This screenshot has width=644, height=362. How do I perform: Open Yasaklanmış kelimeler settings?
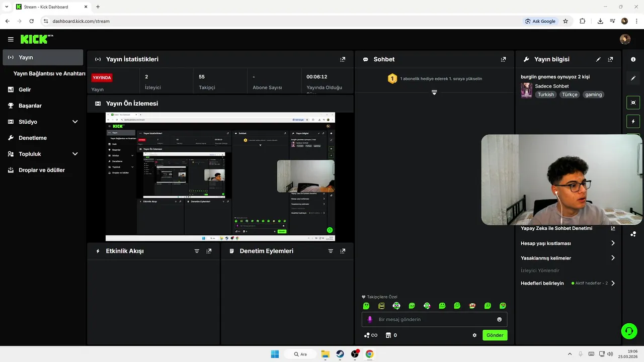click(568, 258)
